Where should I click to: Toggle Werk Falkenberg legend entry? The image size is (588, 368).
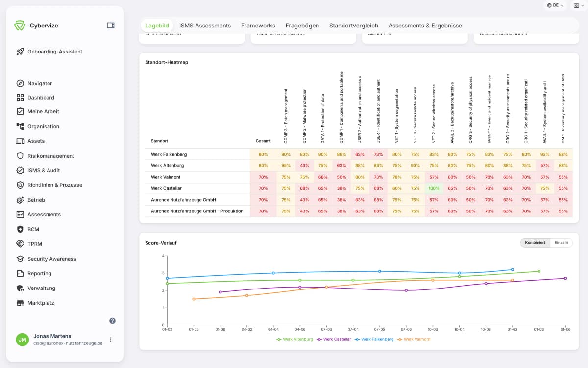coord(374,339)
